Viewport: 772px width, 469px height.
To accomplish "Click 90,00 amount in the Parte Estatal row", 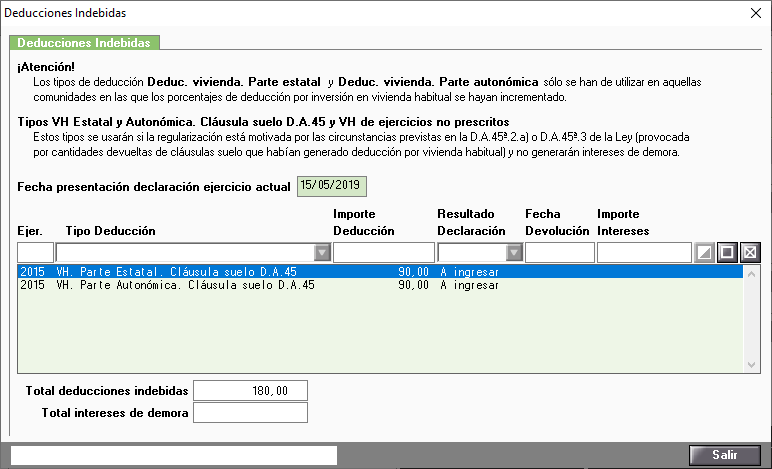I will click(413, 272).
